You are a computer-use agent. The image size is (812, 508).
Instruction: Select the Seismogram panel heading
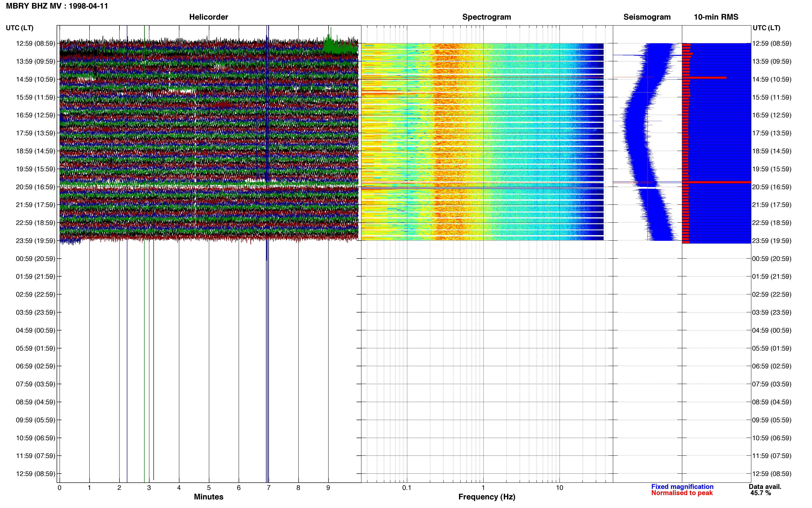(647, 17)
